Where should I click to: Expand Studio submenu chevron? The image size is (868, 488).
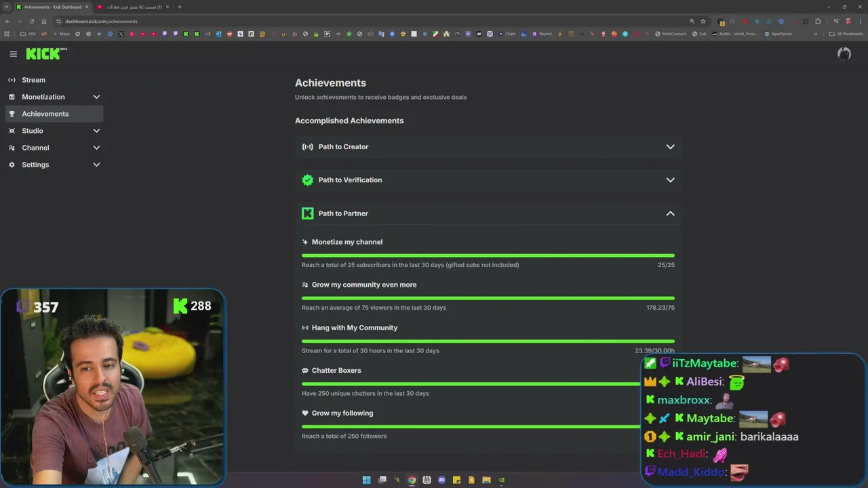coord(96,131)
